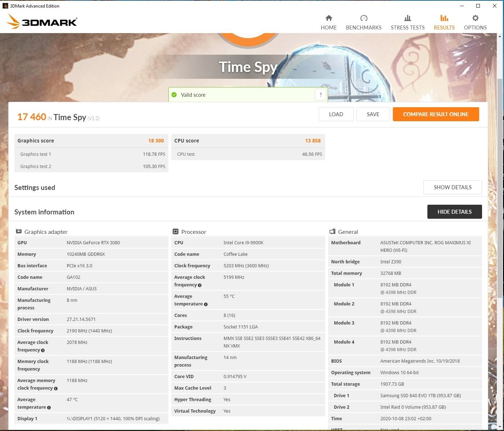Open the BENCHMARKS tab
The width and height of the screenshot is (504, 431).
pos(364,23)
